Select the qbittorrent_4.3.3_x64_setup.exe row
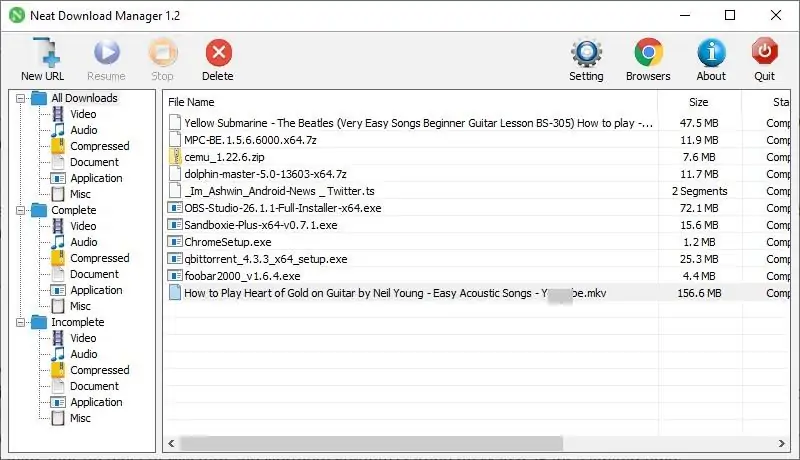Image resolution: width=800 pixels, height=460 pixels. click(x=477, y=259)
